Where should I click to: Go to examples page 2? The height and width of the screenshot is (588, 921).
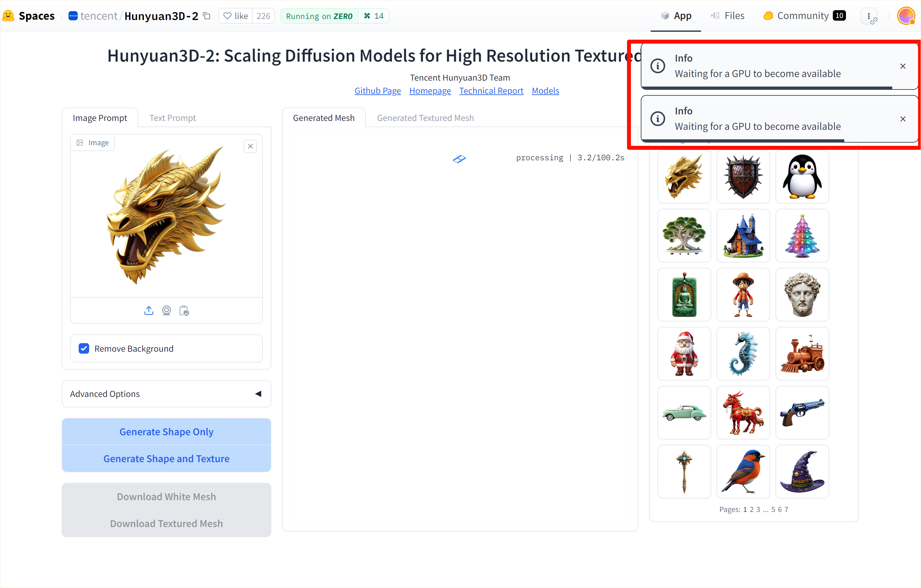(x=752, y=510)
